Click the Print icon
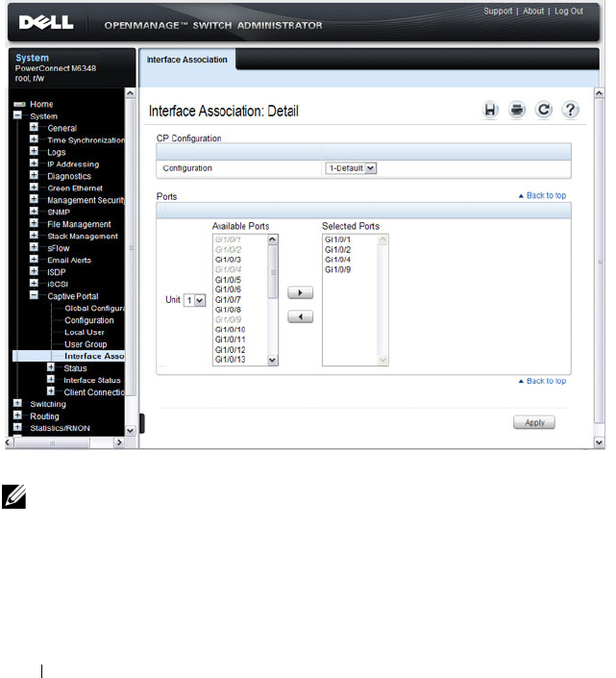The image size is (616, 678). click(x=517, y=110)
